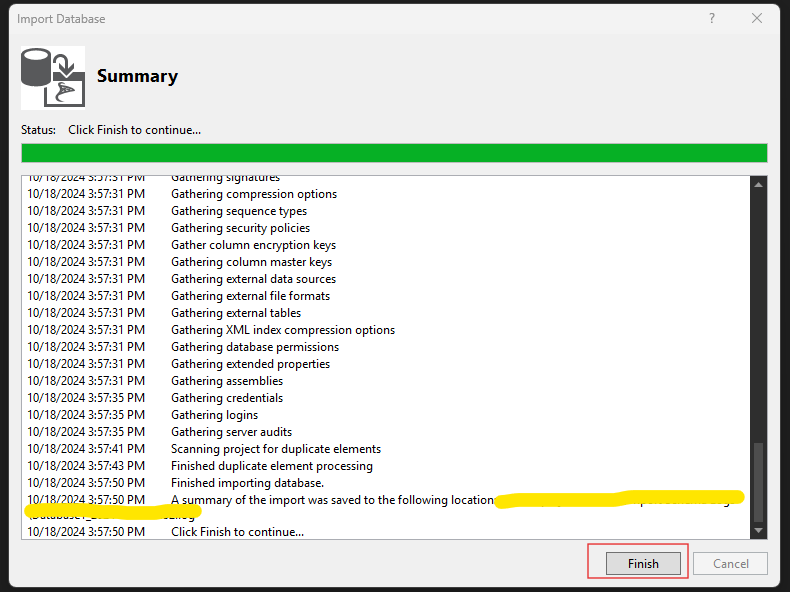Image resolution: width=790 pixels, height=592 pixels.
Task: Select 'Gathering XML index compression options' line
Action: coord(283,330)
